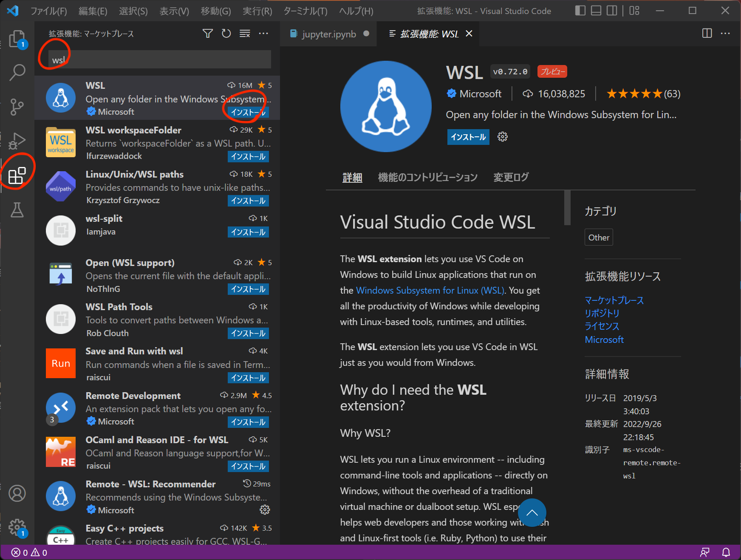Click the README vertical scrollbar thumb
The image size is (741, 560).
[x=567, y=208]
